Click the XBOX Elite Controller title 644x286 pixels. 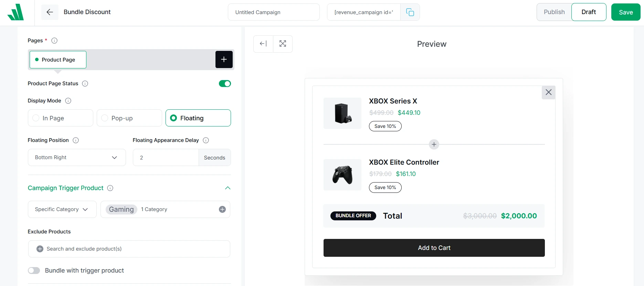(x=404, y=162)
